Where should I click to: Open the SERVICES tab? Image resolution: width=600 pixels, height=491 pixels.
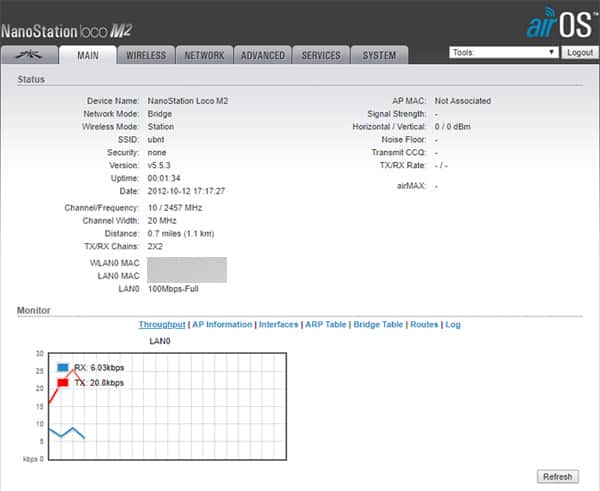click(321, 55)
